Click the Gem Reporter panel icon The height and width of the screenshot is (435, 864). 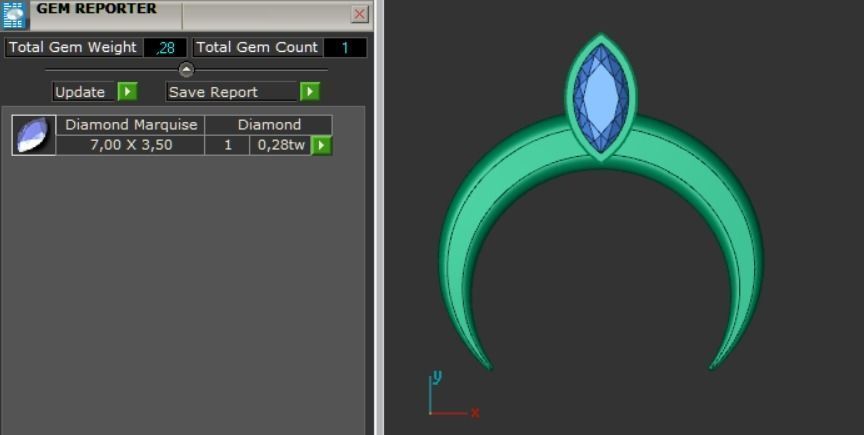13,15
